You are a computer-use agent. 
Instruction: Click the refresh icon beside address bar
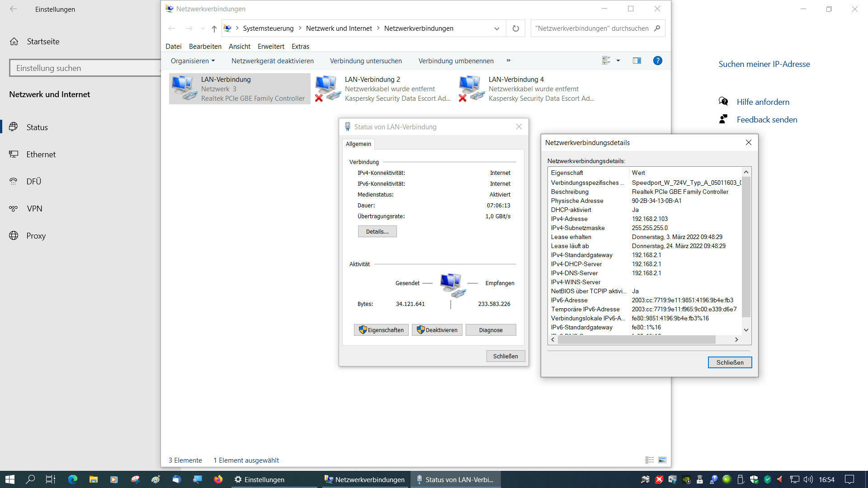coord(515,28)
